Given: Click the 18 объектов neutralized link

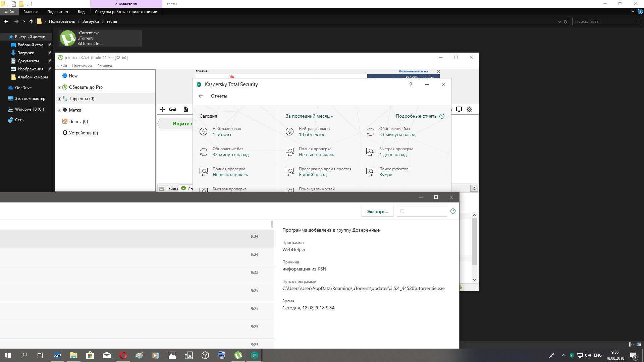Looking at the screenshot, I should pyautogui.click(x=312, y=135).
